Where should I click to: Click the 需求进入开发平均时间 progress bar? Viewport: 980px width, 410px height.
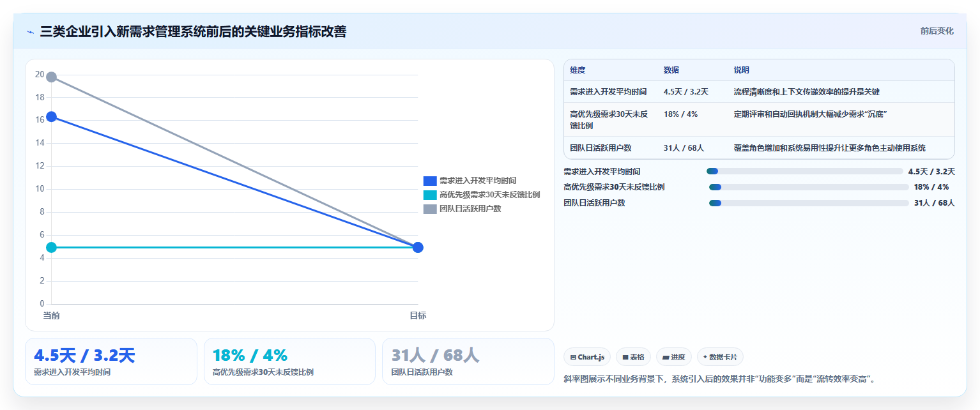click(x=804, y=171)
